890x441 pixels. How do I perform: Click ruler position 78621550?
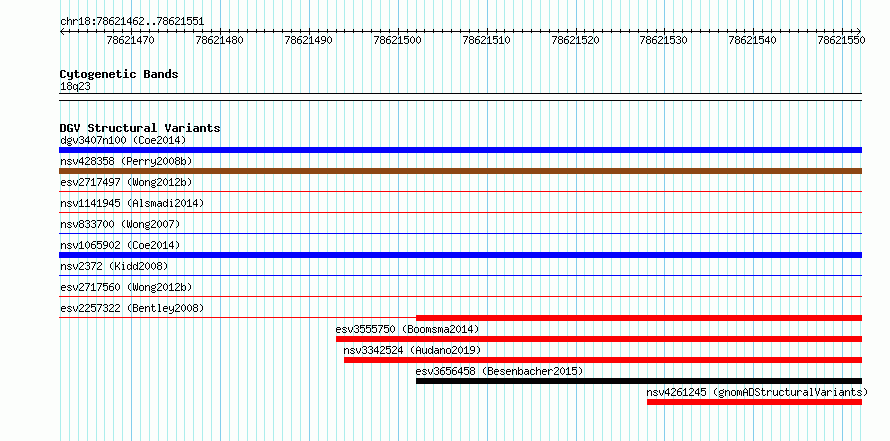click(x=842, y=40)
